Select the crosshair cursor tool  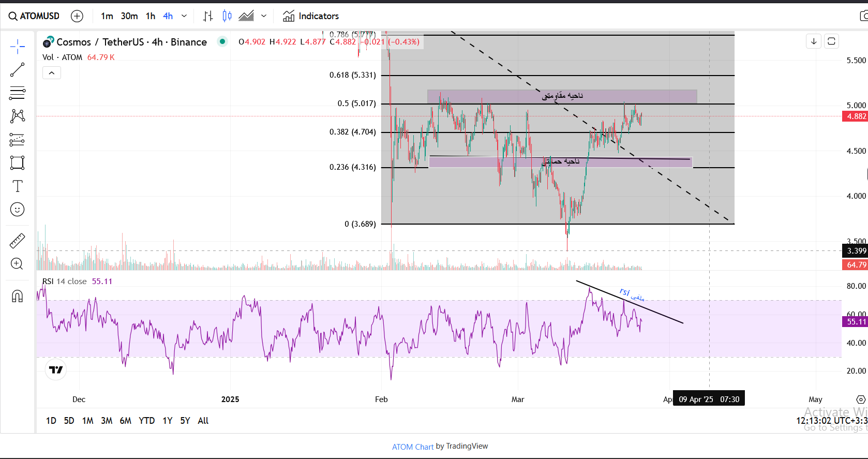coord(17,47)
